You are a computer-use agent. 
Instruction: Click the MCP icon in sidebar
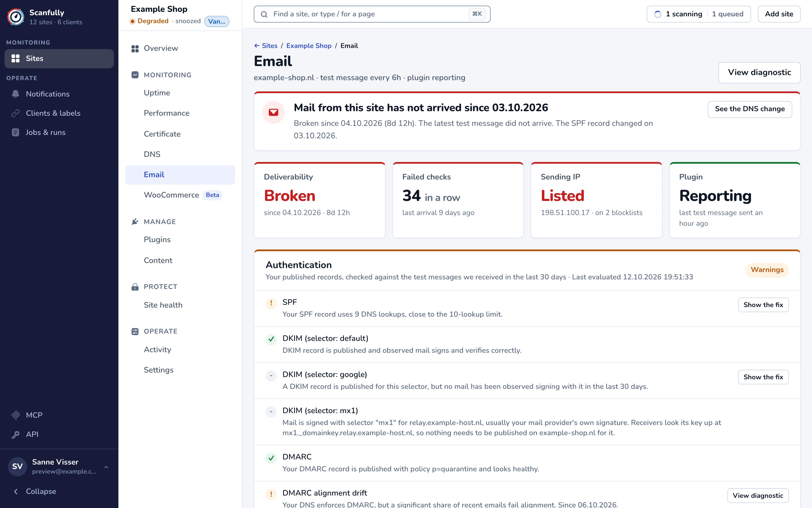[x=16, y=415]
